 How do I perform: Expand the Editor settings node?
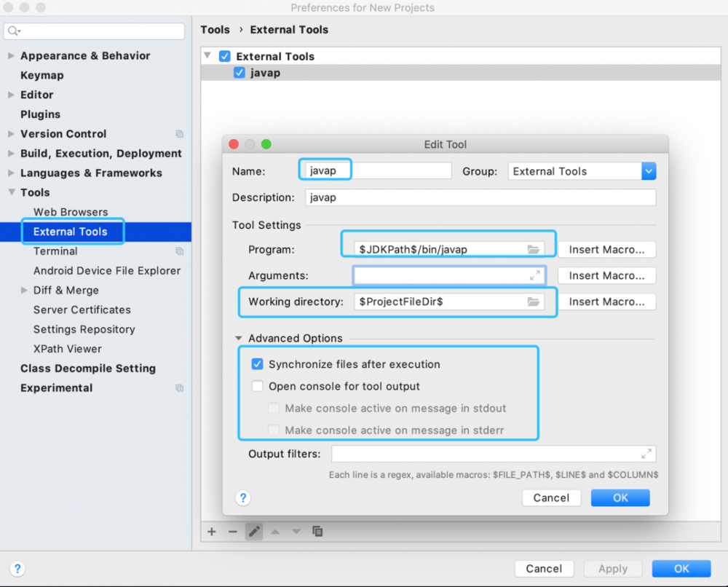(11, 95)
